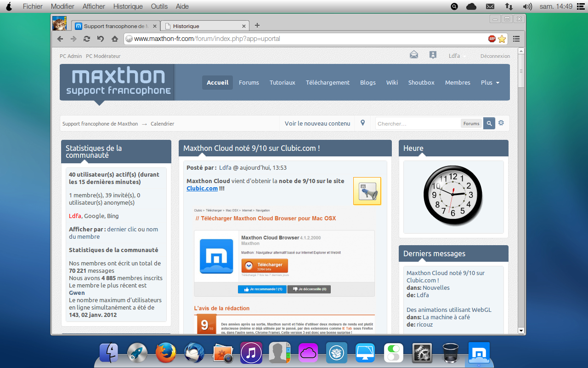Focus the Chercher search field

(418, 123)
